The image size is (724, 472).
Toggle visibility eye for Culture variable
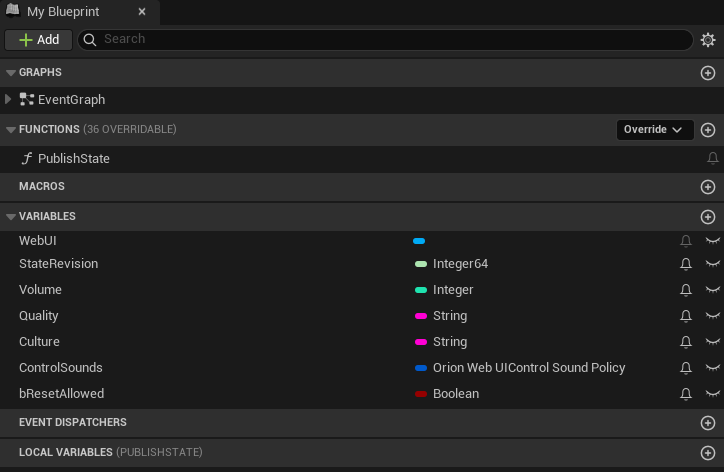(x=712, y=341)
